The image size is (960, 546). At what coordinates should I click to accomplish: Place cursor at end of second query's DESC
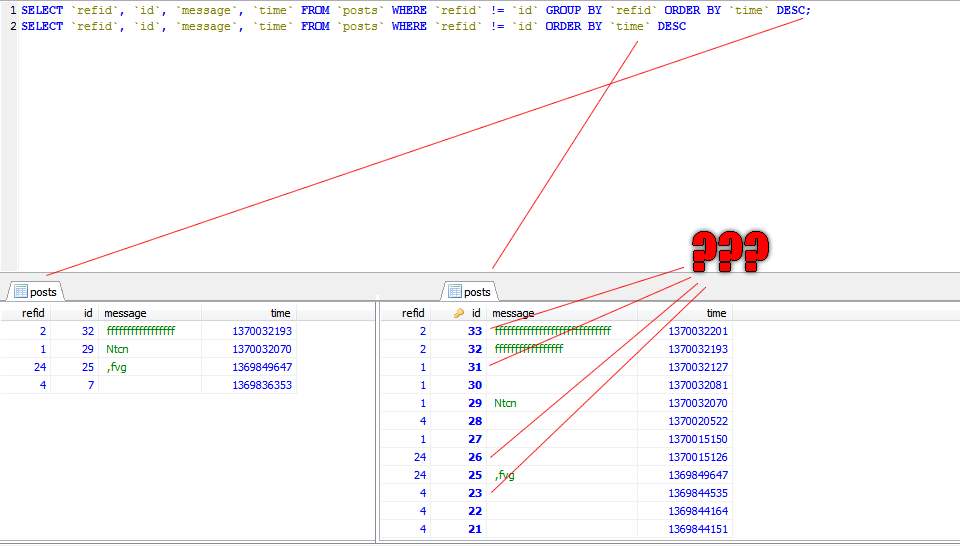[687, 26]
